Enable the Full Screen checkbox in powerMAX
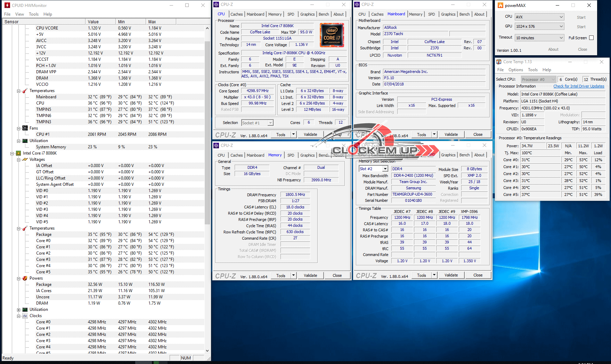 (591, 38)
